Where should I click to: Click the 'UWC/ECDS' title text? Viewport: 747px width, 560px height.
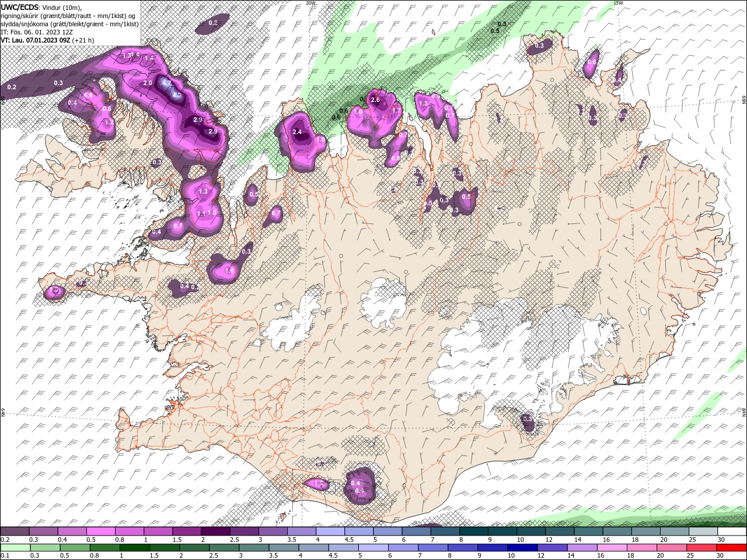coord(19,6)
